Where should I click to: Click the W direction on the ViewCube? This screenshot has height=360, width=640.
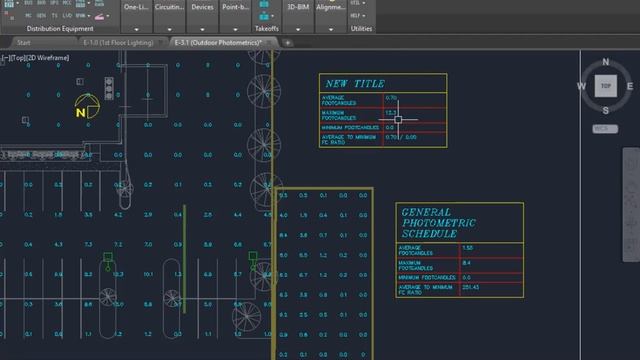[581, 86]
